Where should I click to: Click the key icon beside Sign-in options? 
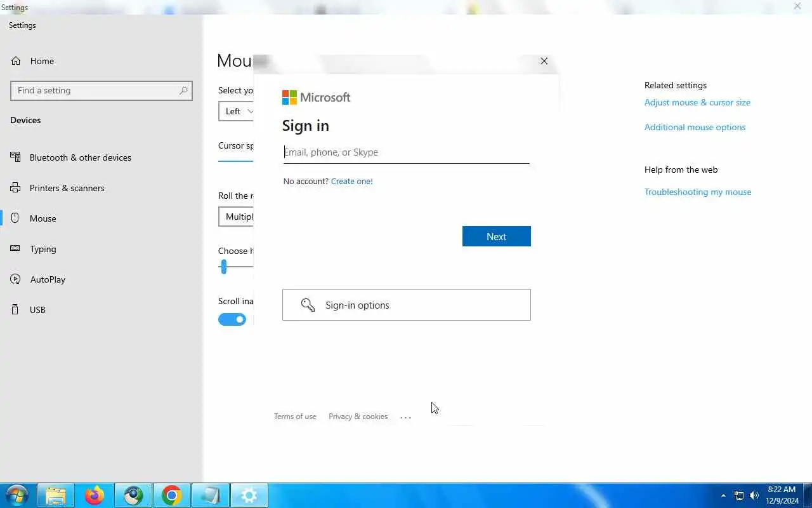point(308,305)
